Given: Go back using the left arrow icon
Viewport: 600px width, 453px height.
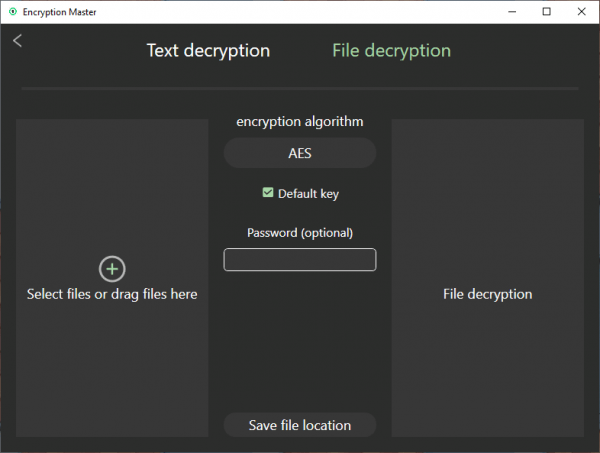Looking at the screenshot, I should (17, 41).
